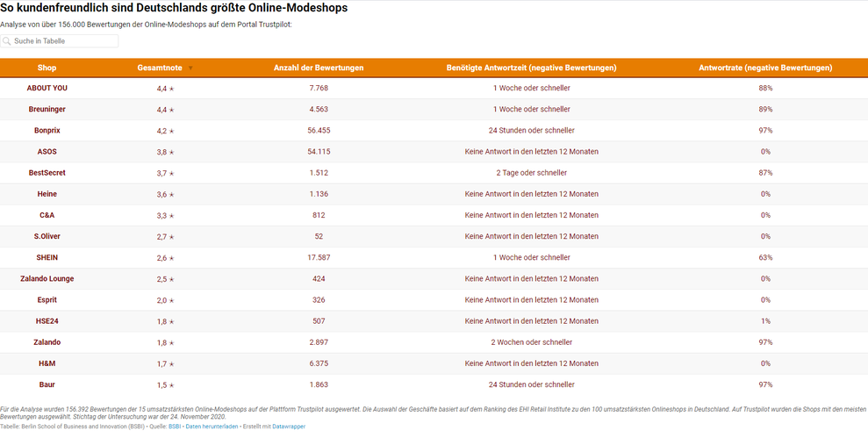
Task: Click HSE24's 1% response rate
Action: 765,321
